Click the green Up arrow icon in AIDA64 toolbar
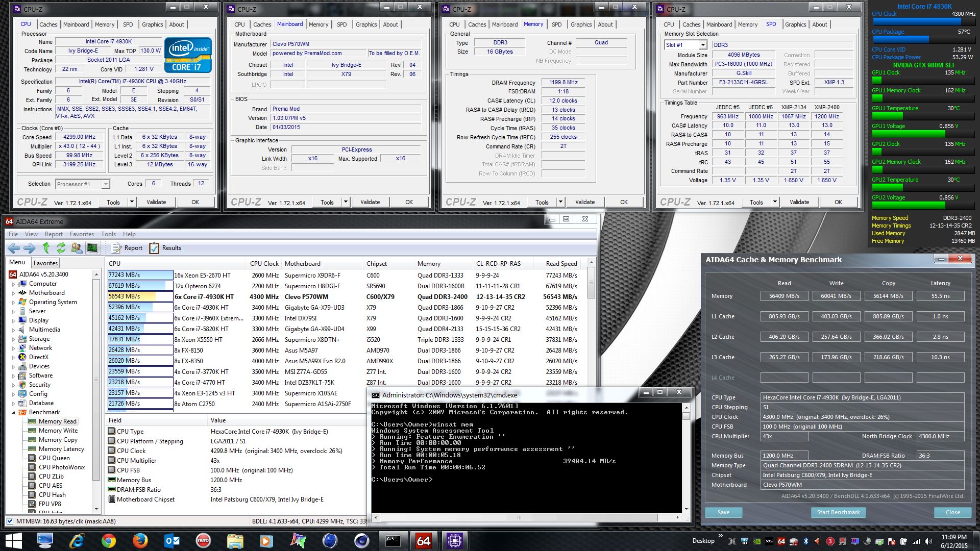980x551 pixels. click(46, 248)
